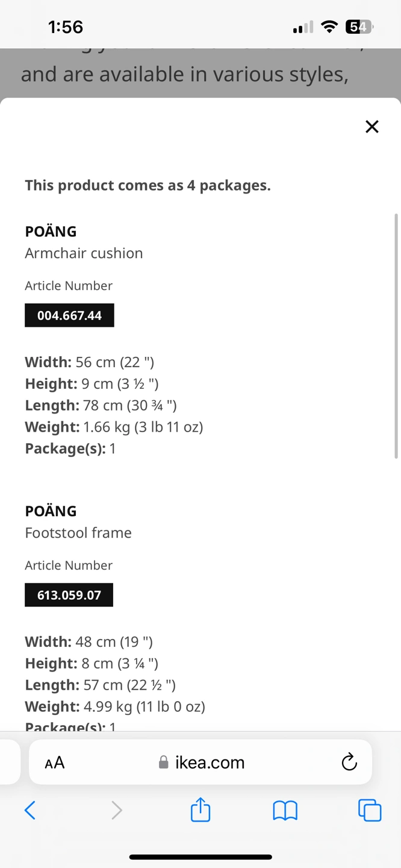This screenshot has width=401, height=868.
Task: Open the tabs overview icon
Action: coord(370,810)
